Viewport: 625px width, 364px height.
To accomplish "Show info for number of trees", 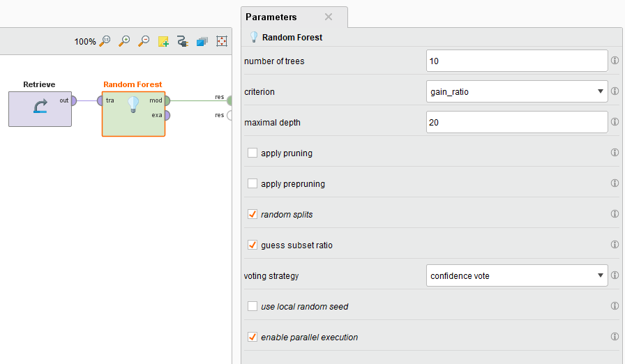I will pyautogui.click(x=615, y=61).
